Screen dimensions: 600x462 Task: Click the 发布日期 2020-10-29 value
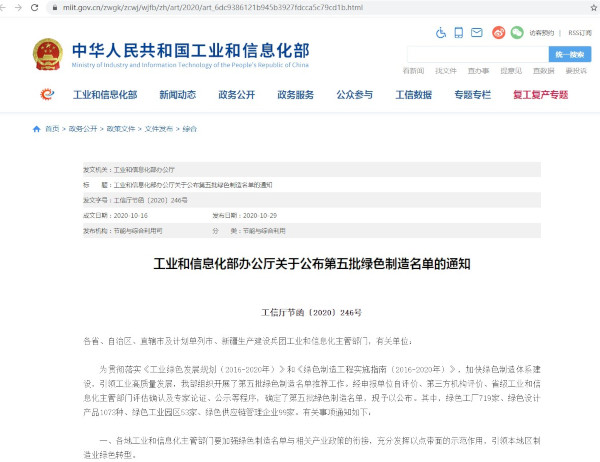pyautogui.click(x=260, y=215)
